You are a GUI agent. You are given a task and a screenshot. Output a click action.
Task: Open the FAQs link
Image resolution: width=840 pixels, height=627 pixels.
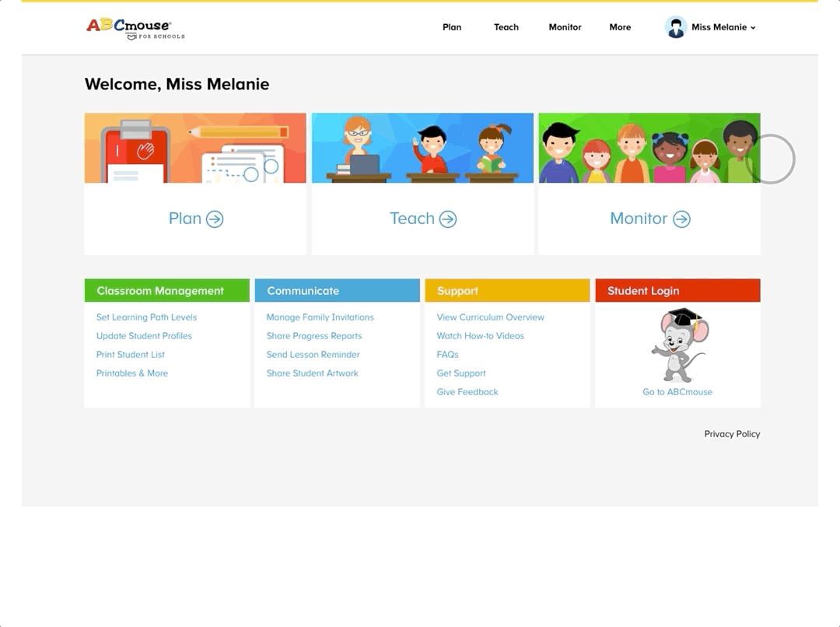click(447, 355)
